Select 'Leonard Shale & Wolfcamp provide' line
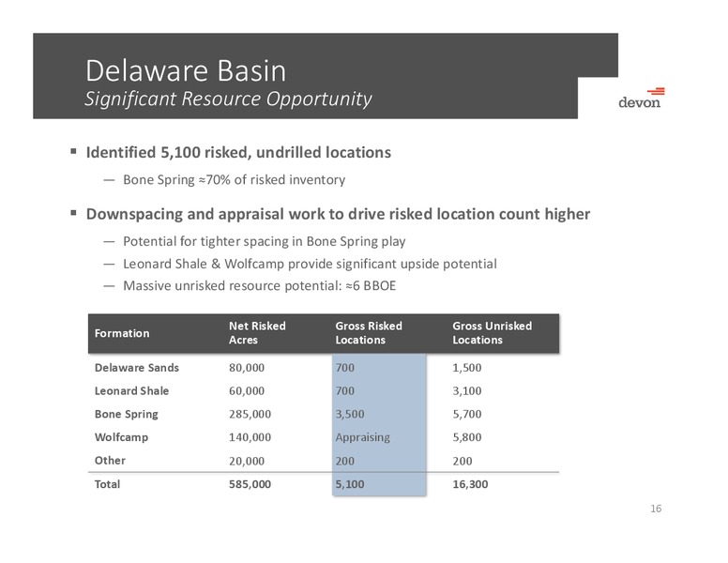The height and width of the screenshot is (563, 728). 310,264
